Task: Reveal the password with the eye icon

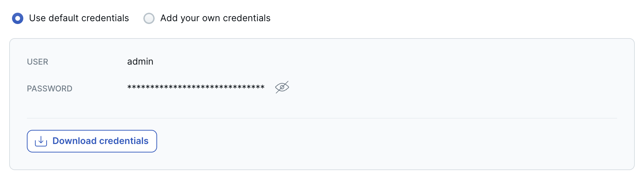Action: point(282,87)
